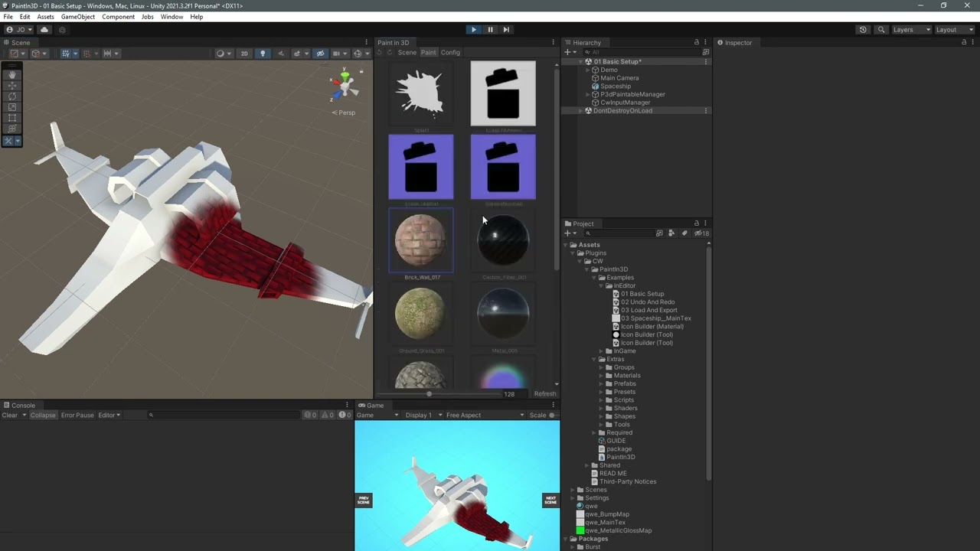Switch to the Config tab in Paint in 3D
980x551 pixels.
pyautogui.click(x=450, y=53)
